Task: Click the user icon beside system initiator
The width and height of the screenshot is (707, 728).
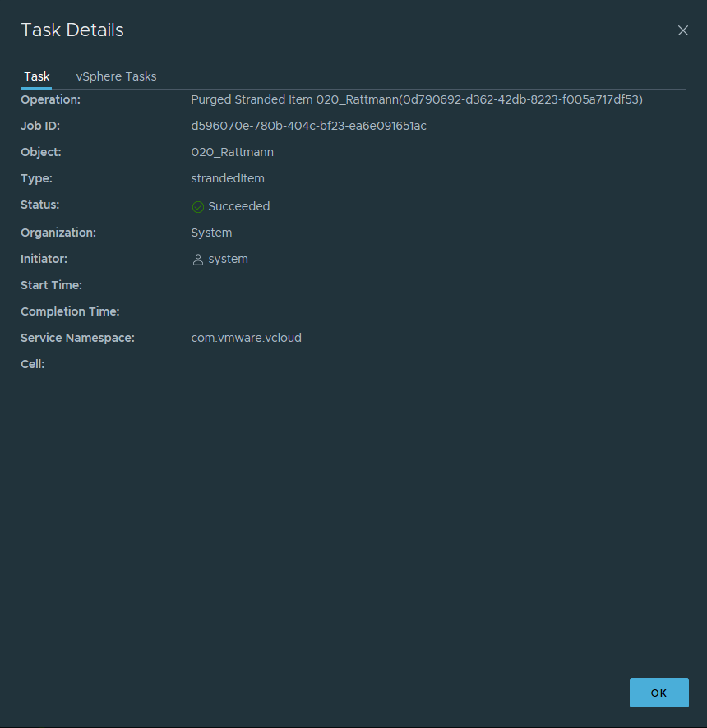Action: coord(197,260)
